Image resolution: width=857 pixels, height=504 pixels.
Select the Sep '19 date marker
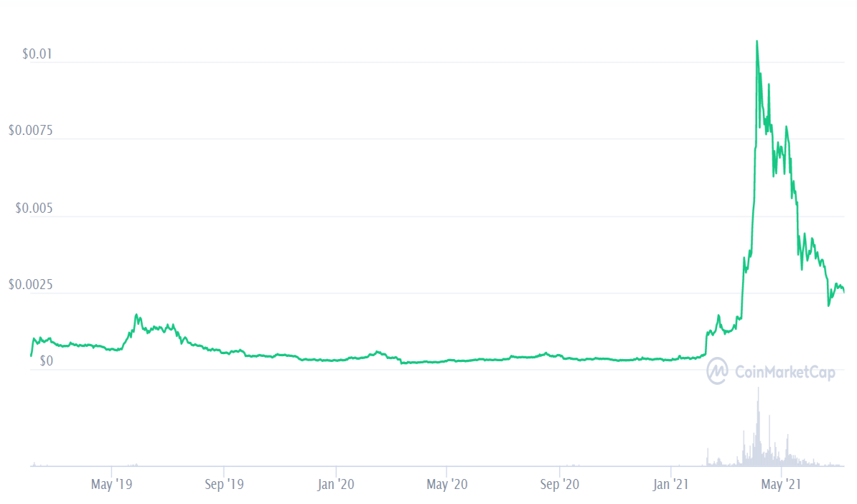(x=224, y=484)
